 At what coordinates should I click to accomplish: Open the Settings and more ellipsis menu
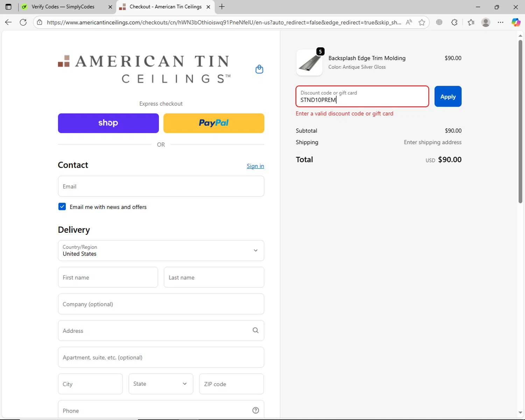500,22
